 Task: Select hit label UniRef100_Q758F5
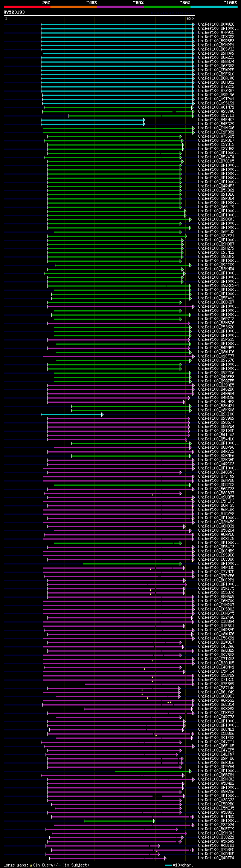pyautogui.click(x=216, y=850)
